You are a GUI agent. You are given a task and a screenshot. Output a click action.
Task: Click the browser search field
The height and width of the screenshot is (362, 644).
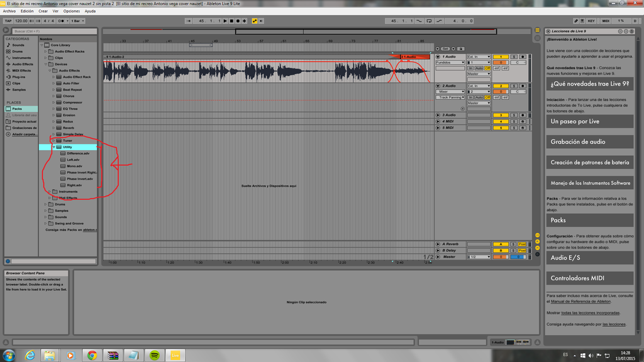coord(54,31)
